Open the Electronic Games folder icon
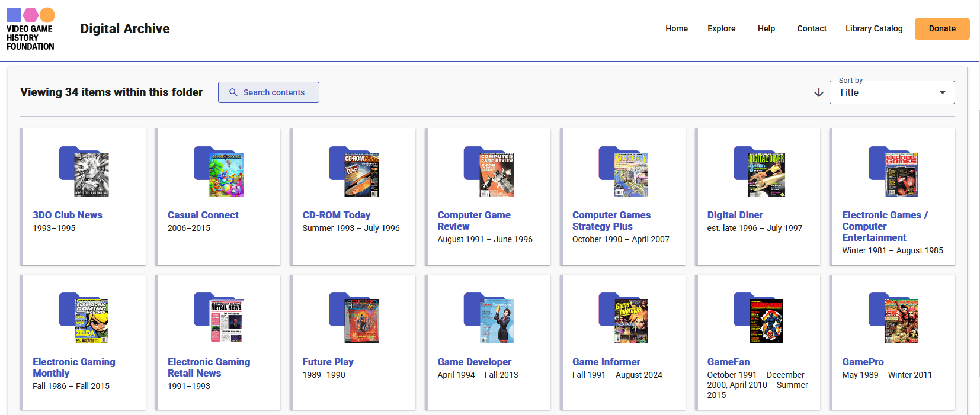Image resolution: width=980 pixels, height=415 pixels. [x=893, y=172]
